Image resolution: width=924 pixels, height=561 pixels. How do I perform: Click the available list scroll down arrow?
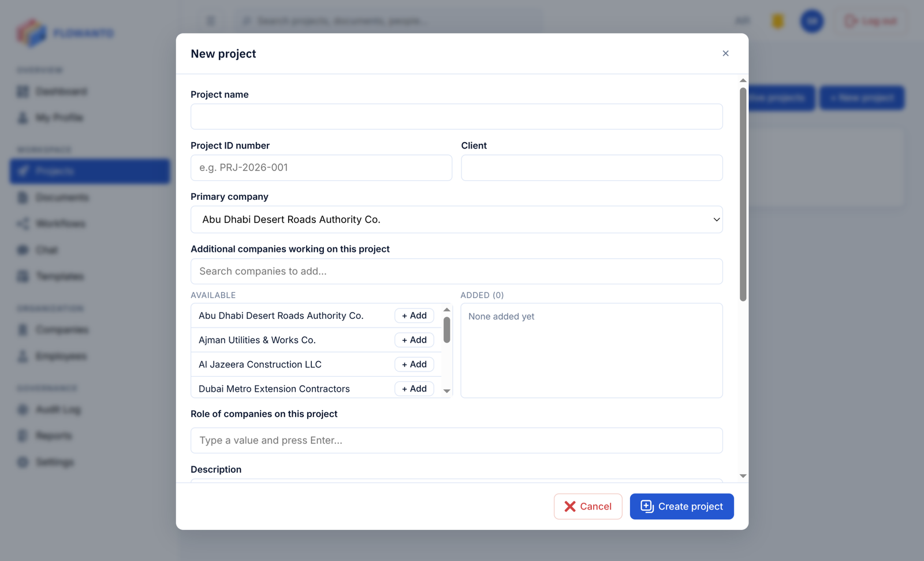click(446, 391)
